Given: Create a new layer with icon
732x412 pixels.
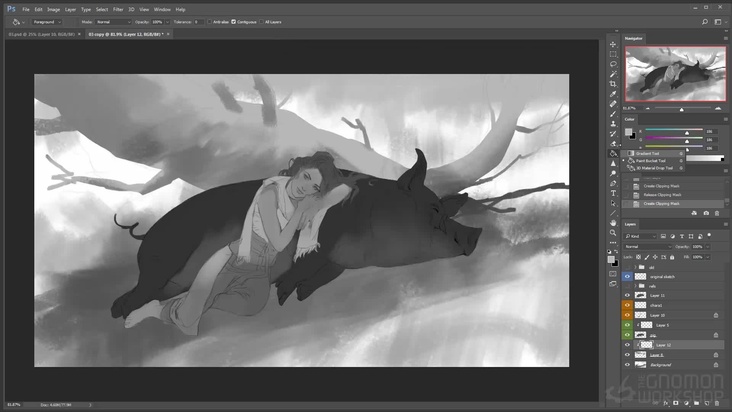Looking at the screenshot, I should click(707, 403).
